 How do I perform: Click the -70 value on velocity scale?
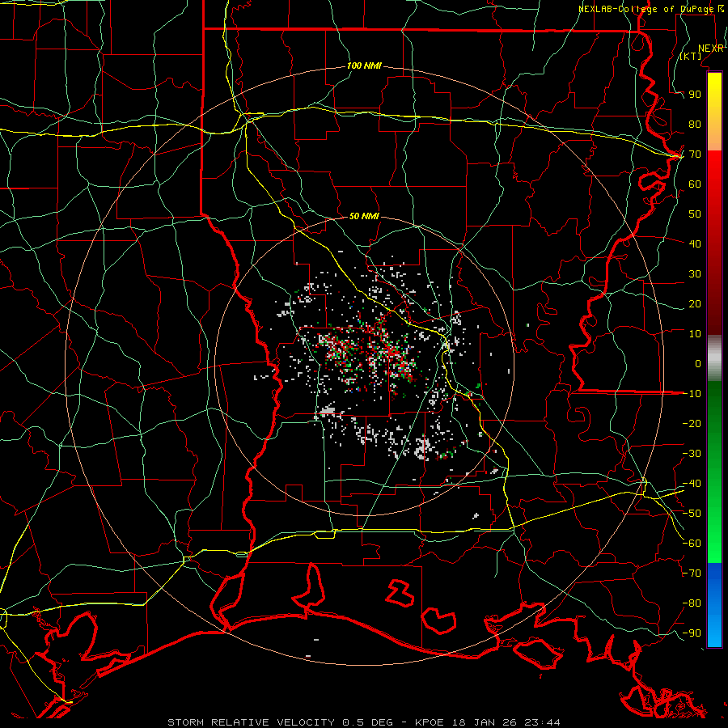(x=692, y=573)
